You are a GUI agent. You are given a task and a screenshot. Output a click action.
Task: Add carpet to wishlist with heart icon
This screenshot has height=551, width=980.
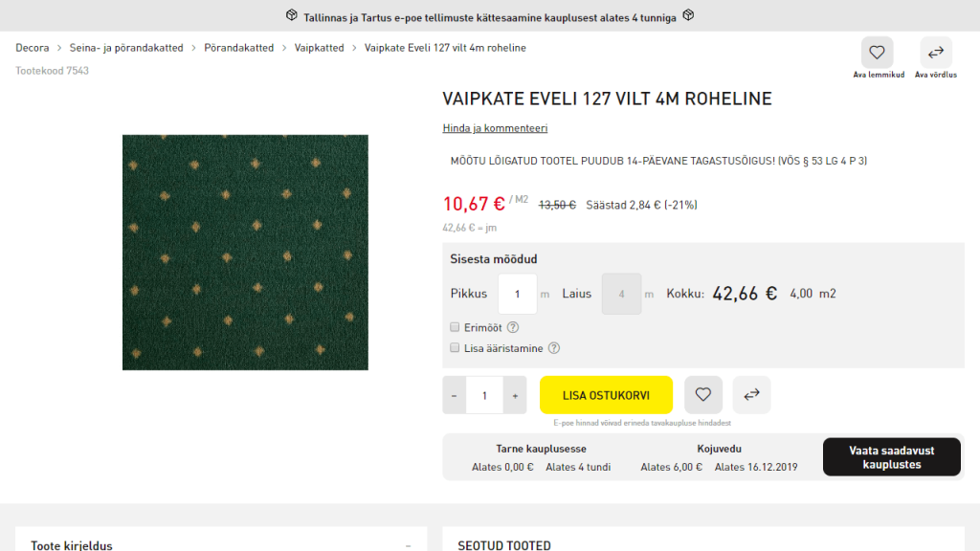[702, 394]
